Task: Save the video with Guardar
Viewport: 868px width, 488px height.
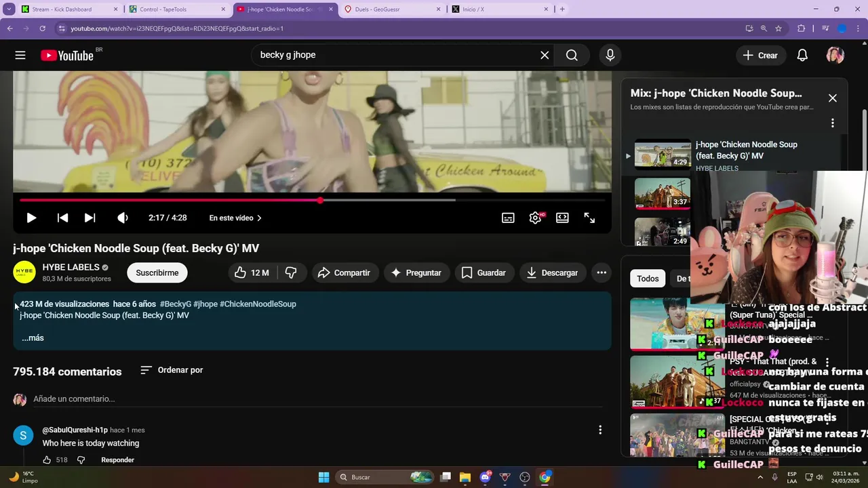Action: click(x=484, y=272)
